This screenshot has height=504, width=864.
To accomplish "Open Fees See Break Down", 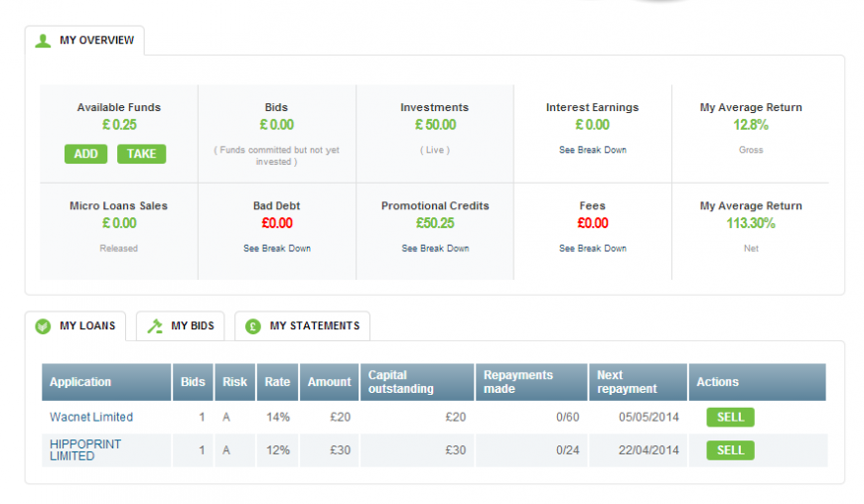I will [593, 248].
